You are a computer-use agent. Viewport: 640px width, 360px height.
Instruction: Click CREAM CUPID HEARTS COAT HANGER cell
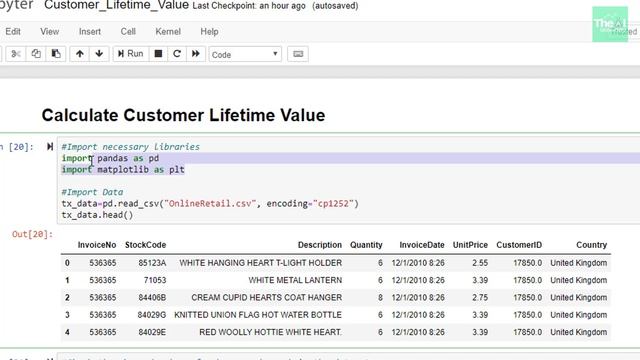coord(267,298)
